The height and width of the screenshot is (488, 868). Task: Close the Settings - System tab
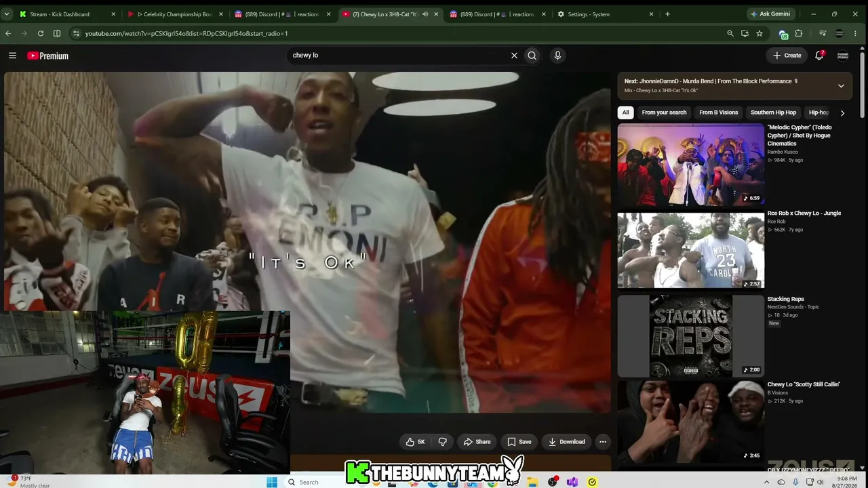651,14
